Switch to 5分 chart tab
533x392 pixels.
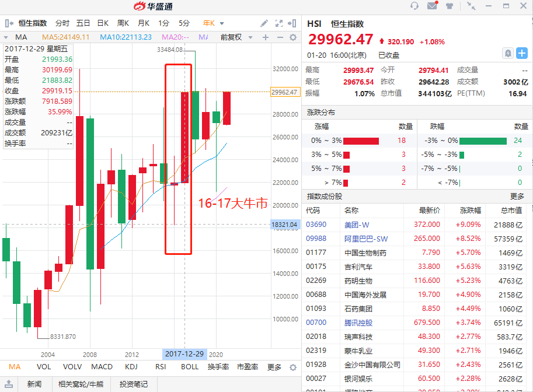(x=184, y=23)
